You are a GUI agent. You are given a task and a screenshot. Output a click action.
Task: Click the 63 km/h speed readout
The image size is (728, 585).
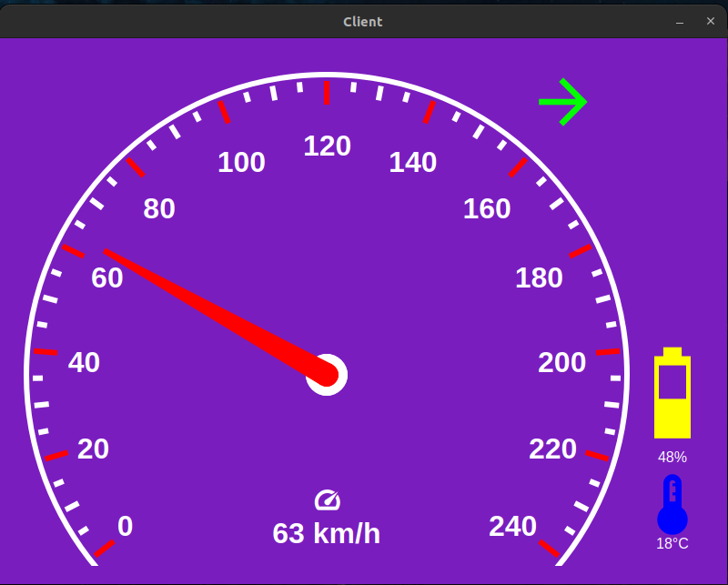(327, 533)
